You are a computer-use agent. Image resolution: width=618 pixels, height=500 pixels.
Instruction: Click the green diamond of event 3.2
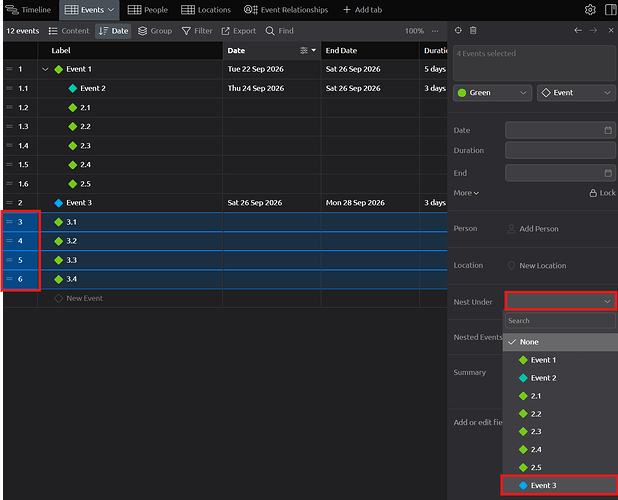(59, 241)
